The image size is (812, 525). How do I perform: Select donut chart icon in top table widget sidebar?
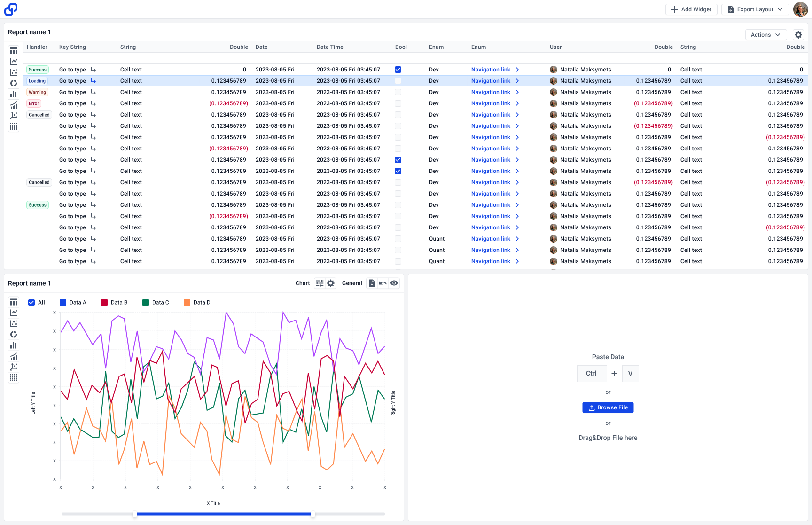(14, 83)
